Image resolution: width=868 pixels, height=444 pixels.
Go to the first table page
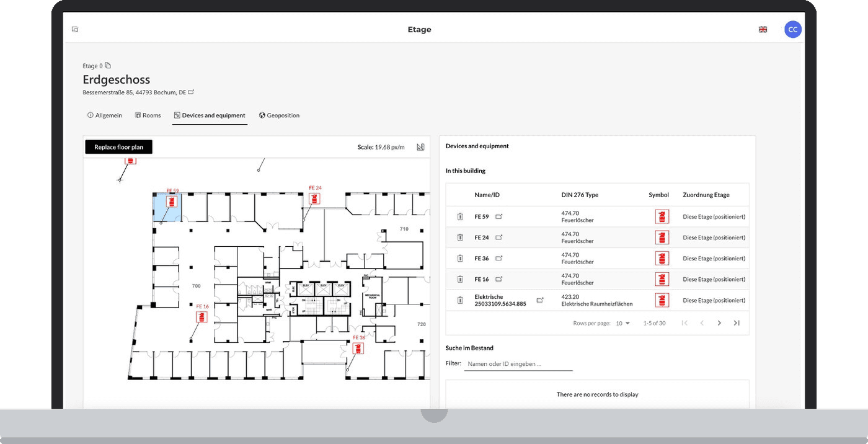tap(684, 323)
